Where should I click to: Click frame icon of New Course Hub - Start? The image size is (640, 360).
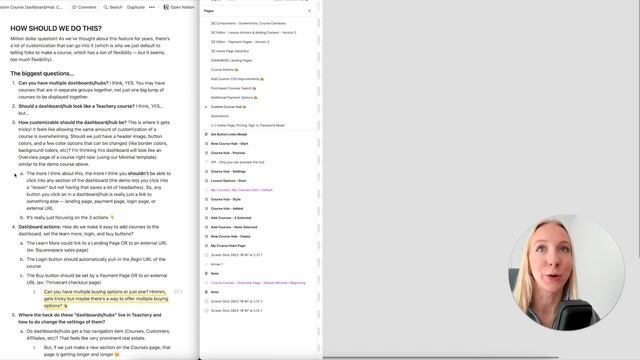(x=206, y=144)
